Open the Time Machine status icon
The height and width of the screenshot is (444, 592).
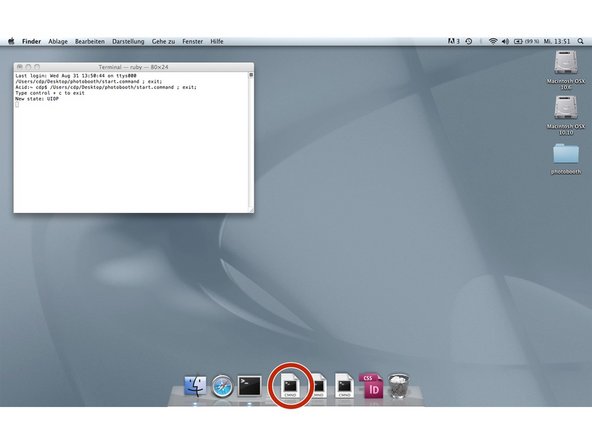[469, 41]
